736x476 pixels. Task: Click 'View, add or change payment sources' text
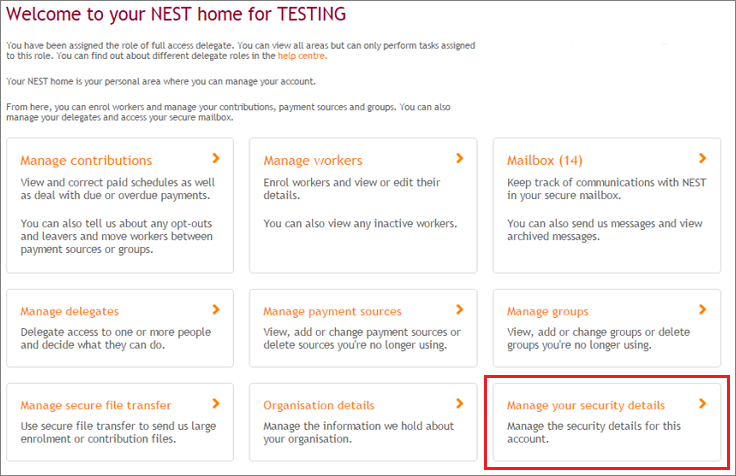[x=362, y=338]
